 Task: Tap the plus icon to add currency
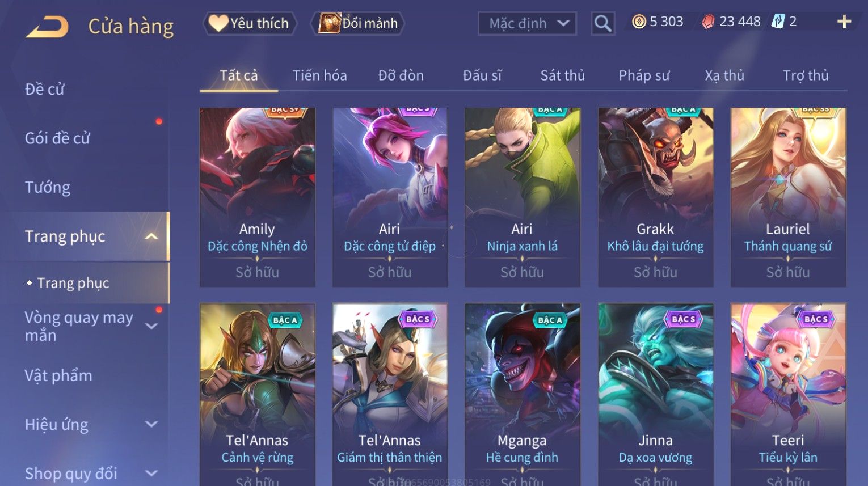click(844, 22)
